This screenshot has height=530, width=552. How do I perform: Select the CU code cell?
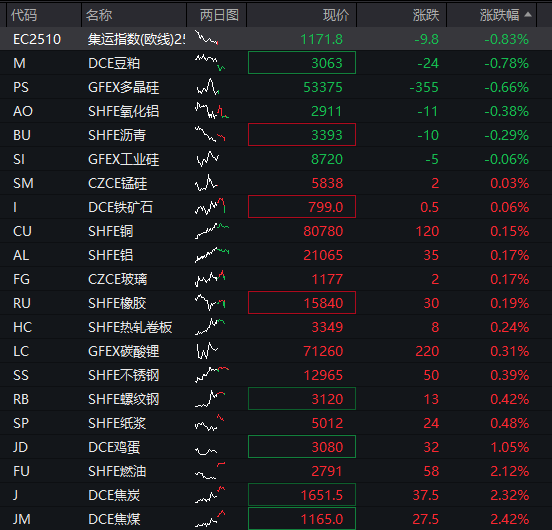click(22, 231)
